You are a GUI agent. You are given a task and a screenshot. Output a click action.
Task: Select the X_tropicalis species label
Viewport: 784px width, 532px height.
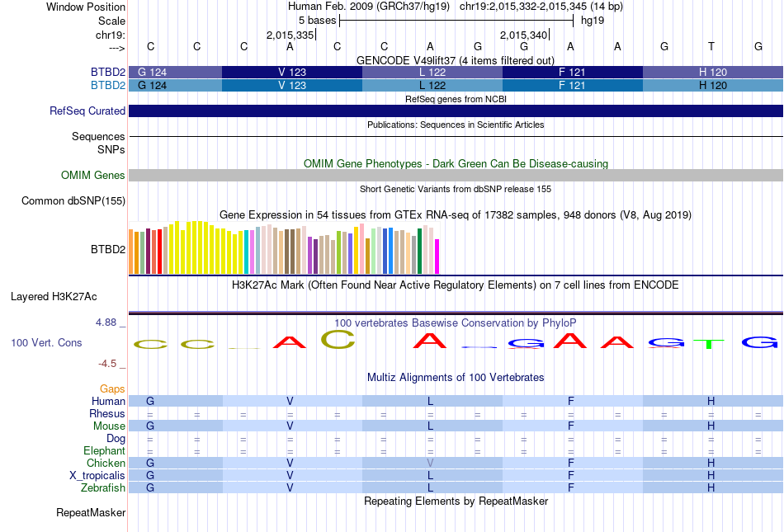tap(97, 476)
